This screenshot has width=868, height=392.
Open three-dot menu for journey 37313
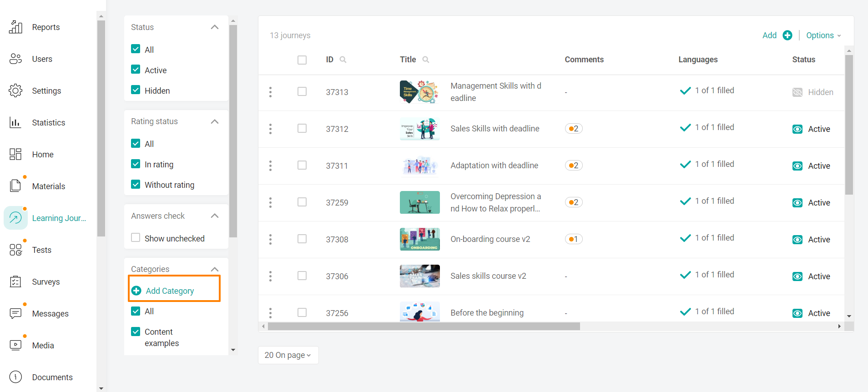pyautogui.click(x=270, y=92)
